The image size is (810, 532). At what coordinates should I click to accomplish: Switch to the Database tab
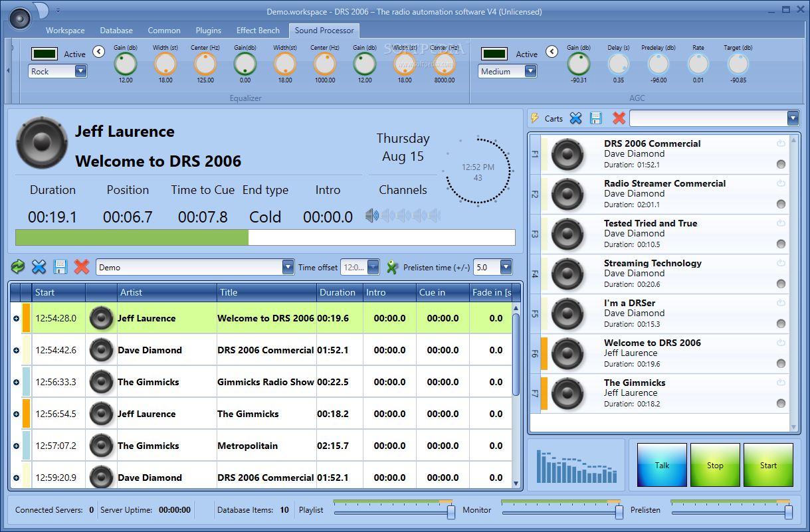coord(116,31)
